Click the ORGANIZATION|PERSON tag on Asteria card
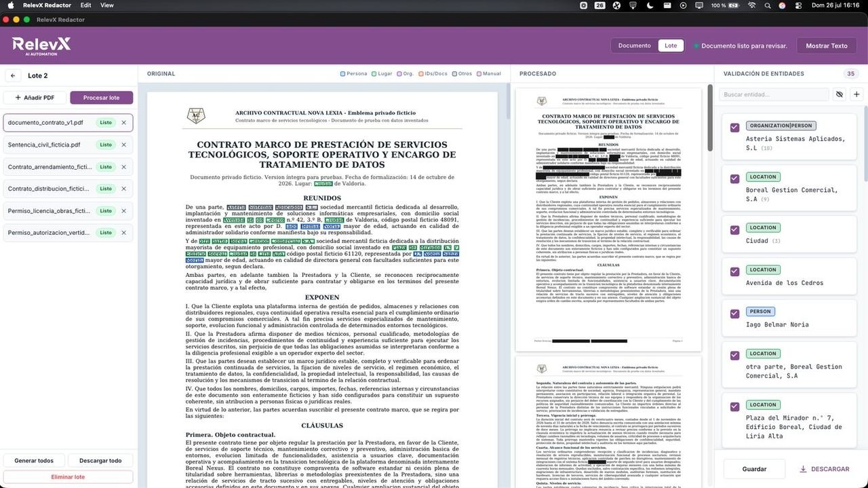 pyautogui.click(x=781, y=126)
